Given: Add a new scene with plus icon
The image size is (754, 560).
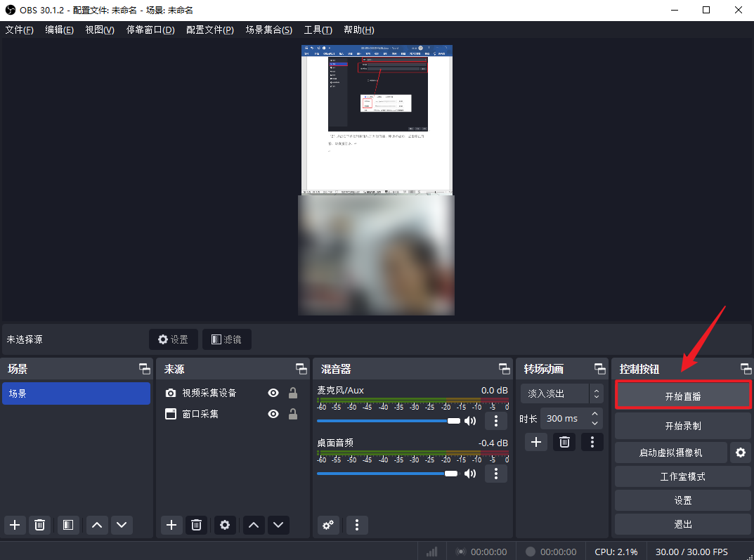Looking at the screenshot, I should [15, 525].
